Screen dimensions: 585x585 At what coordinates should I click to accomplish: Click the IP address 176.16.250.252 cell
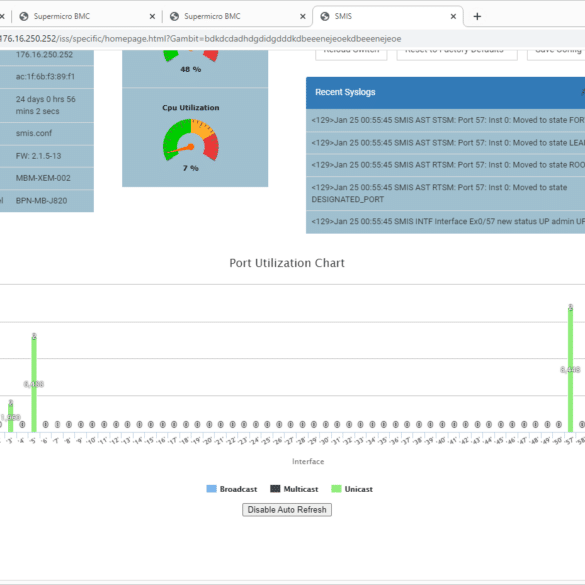tap(44, 55)
